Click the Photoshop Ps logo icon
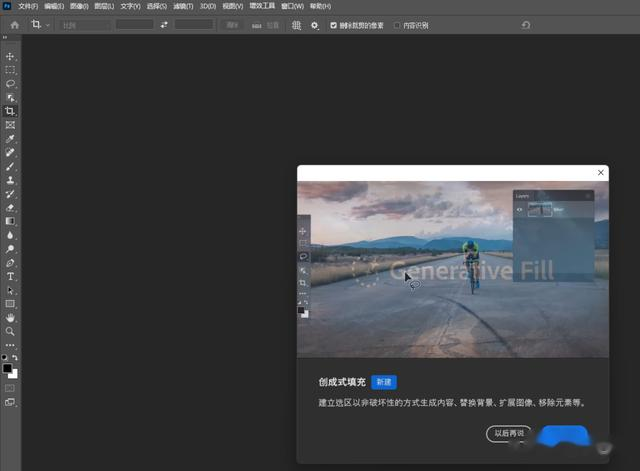The height and width of the screenshot is (471, 640). pyautogui.click(x=7, y=6)
